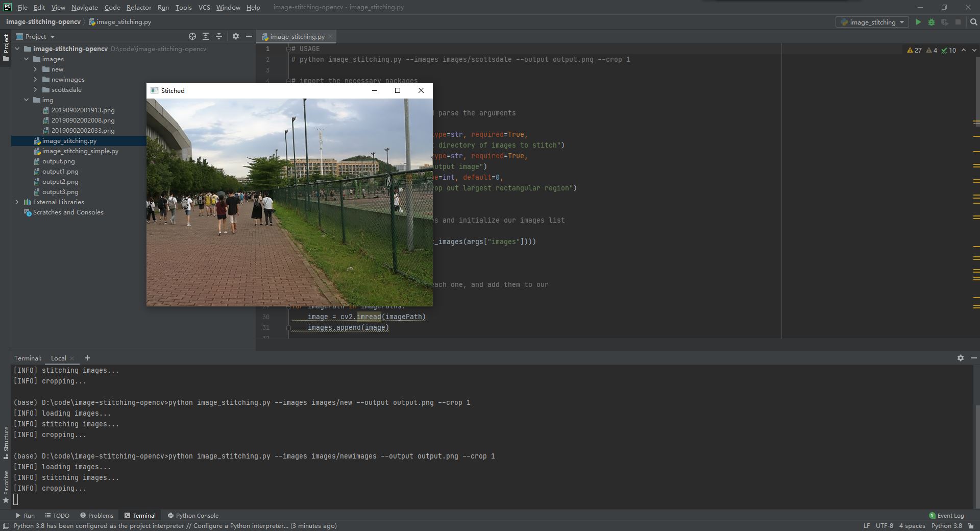
Task: Select output3.png in the project tree
Action: 60,191
